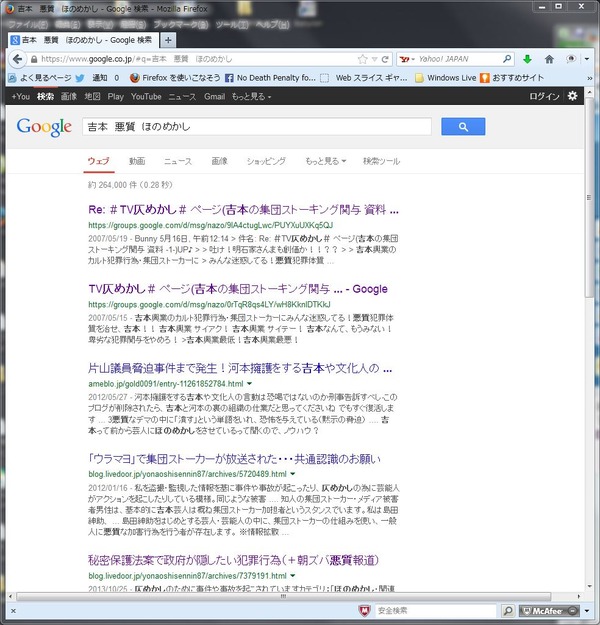Viewport: 600px width, 625px height.
Task: Go back with the browser back arrow
Action: [17, 59]
